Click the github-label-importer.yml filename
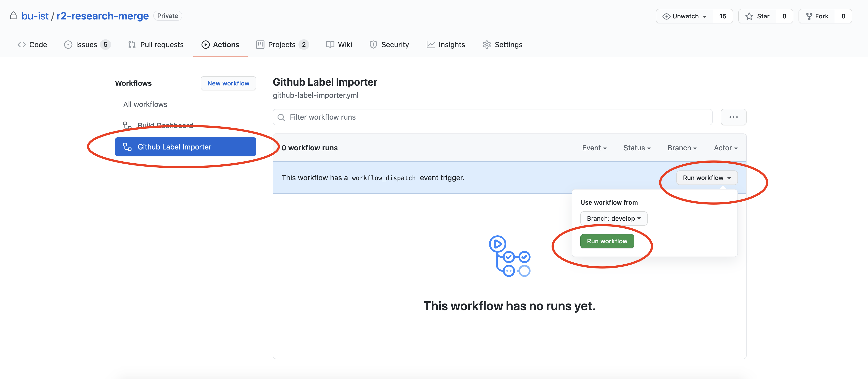 click(x=315, y=95)
